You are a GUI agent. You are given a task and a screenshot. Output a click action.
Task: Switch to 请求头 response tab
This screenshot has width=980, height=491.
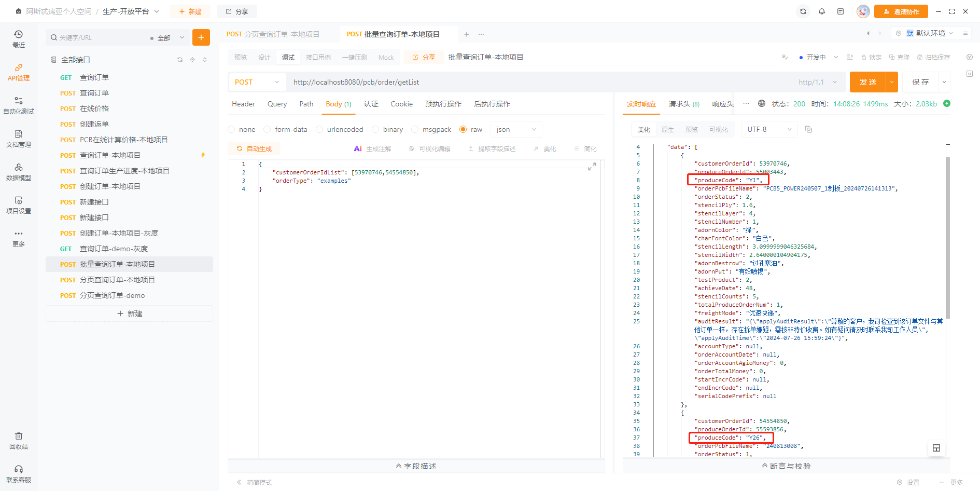click(x=683, y=104)
